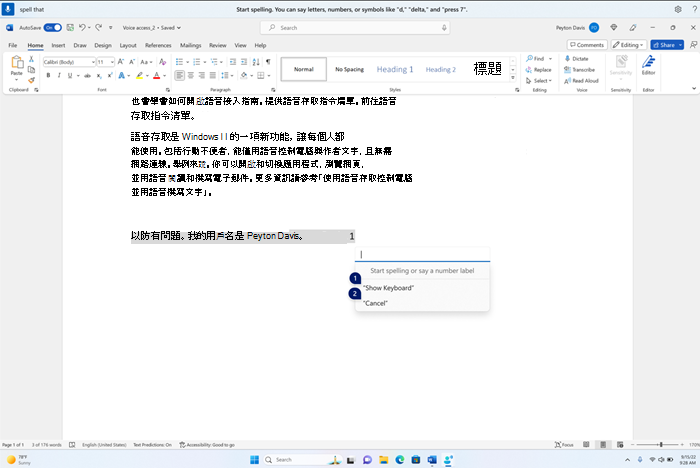This screenshot has height=468, width=700.
Task: Click the Clear Formatting icon
Action: (x=162, y=62)
